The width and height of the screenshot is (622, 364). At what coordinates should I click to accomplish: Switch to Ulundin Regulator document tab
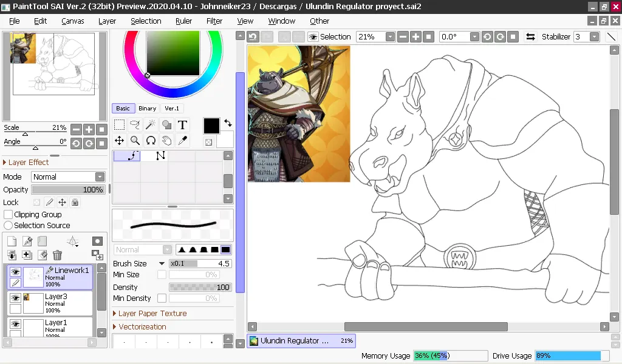(301, 340)
